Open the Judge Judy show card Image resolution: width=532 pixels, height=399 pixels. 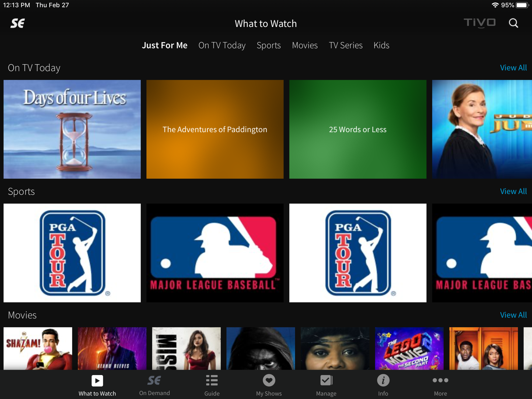(x=482, y=129)
